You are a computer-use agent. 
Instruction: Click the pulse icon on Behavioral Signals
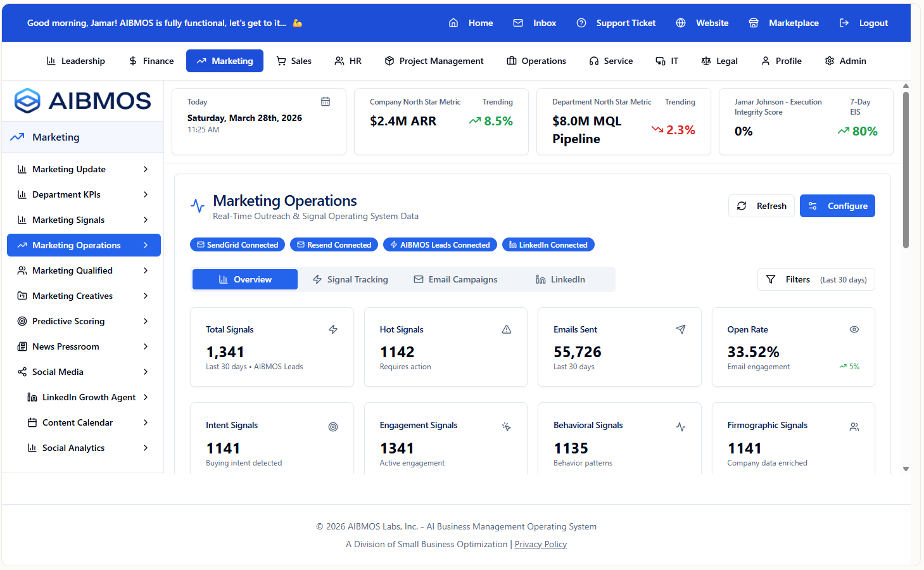[x=681, y=427]
